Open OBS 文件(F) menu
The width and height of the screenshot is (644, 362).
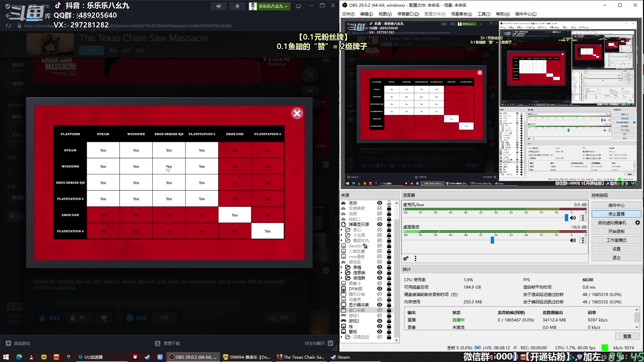click(x=348, y=14)
